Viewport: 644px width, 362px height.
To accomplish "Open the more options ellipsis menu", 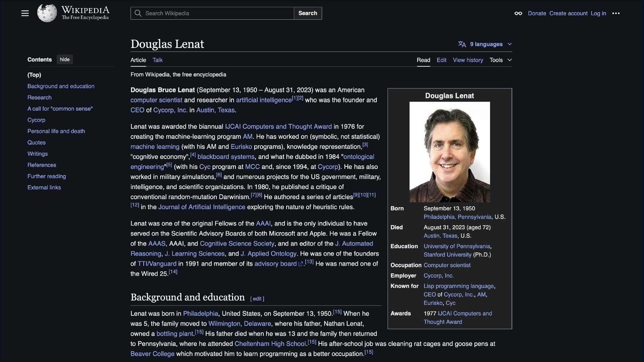I will 616,13.
